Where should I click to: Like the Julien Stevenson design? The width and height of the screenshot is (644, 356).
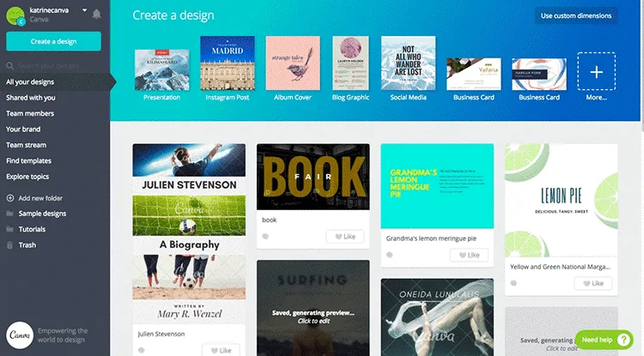pos(221,350)
